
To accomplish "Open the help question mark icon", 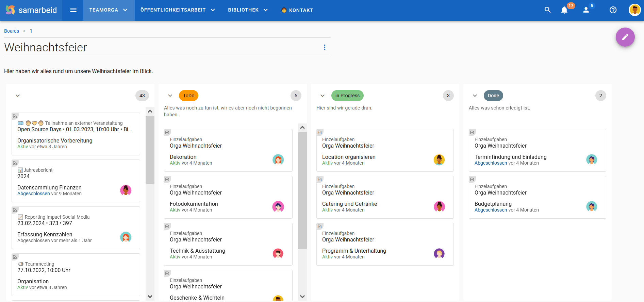I will [x=613, y=10].
